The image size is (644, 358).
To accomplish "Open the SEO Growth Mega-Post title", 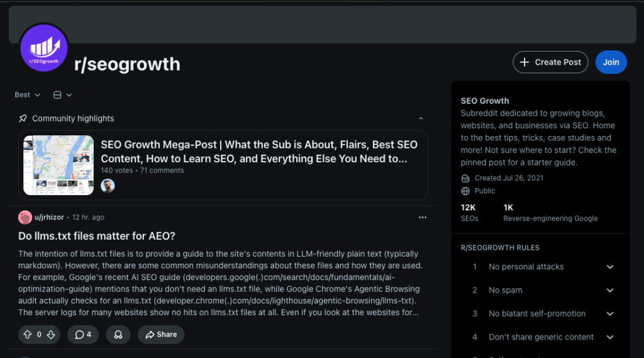I will pyautogui.click(x=259, y=152).
